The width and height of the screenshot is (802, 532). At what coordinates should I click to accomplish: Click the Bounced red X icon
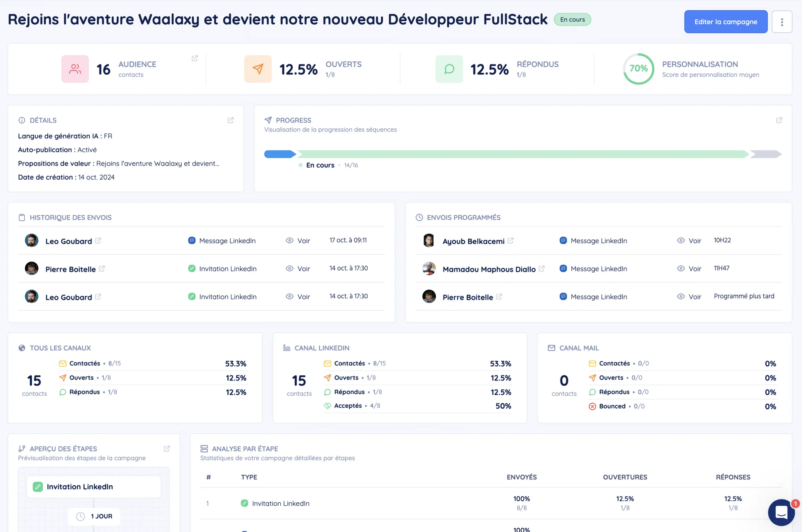point(592,406)
